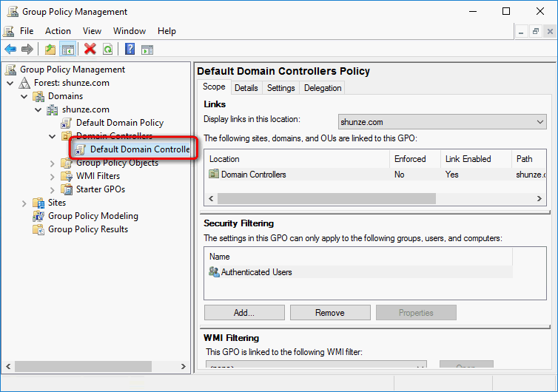Expand the WMI Filters node
Image resolution: width=558 pixels, height=392 pixels.
pyautogui.click(x=53, y=177)
